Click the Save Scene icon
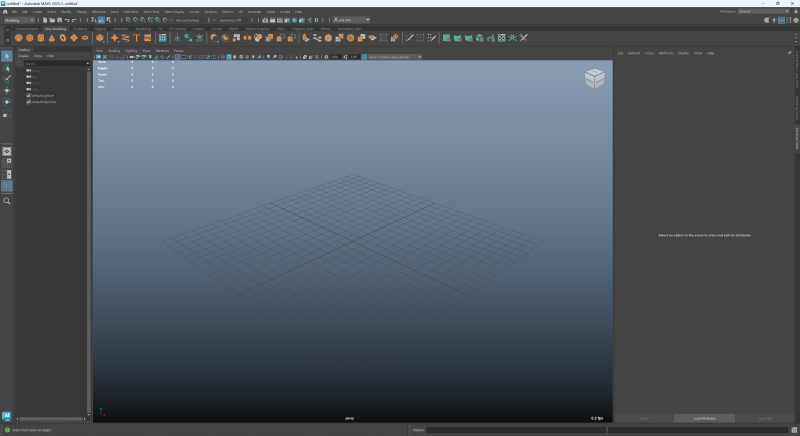The image size is (800, 436). [59, 20]
